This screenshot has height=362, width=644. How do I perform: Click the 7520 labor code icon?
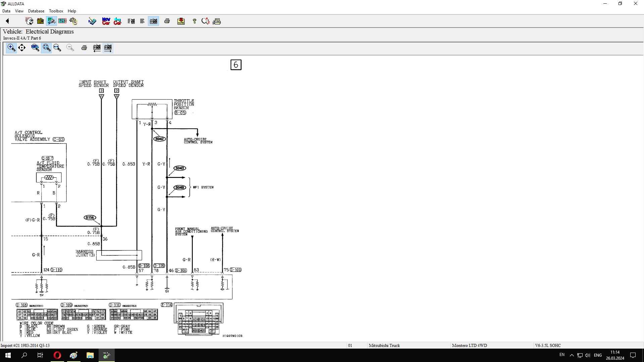point(62,21)
